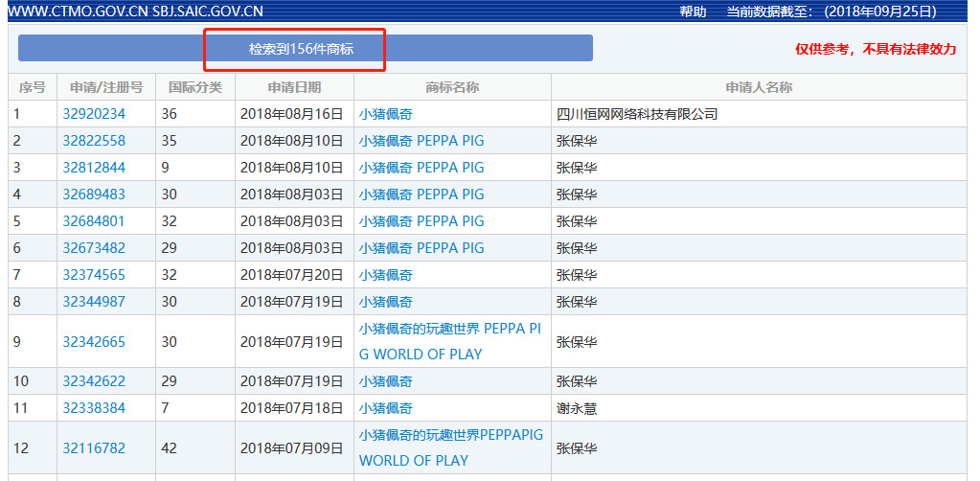Viewport: 980px width, 481px height.
Task: Open 小猪佩奇 PEPPA PIG trademark in row 2
Action: [x=422, y=142]
